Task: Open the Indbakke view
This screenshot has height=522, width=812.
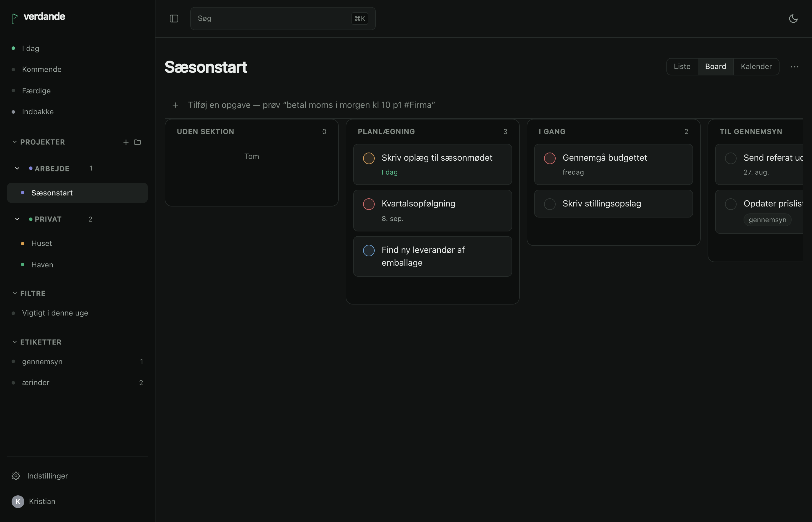Action: [x=77, y=112]
